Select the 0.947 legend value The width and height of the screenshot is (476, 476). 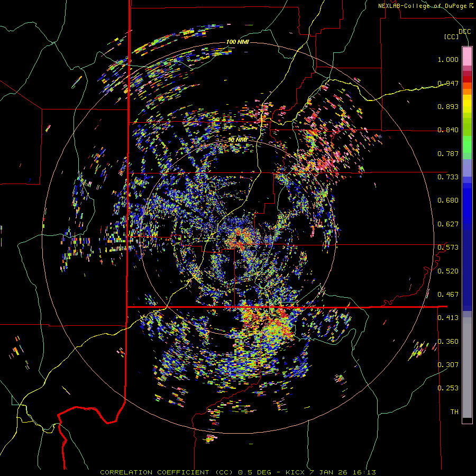(x=448, y=83)
